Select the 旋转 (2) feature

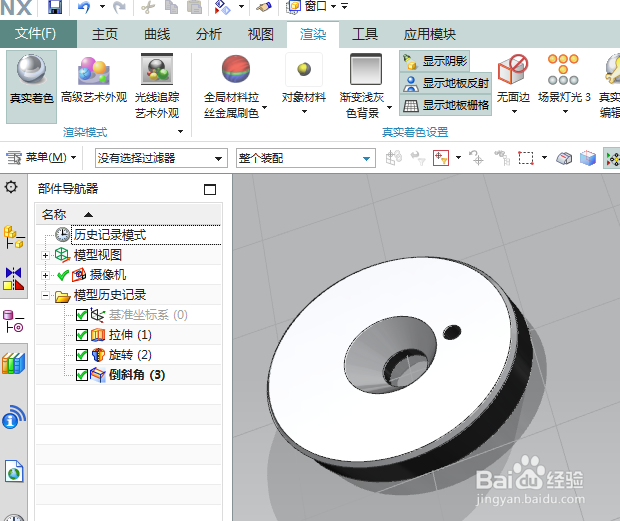tap(130, 355)
